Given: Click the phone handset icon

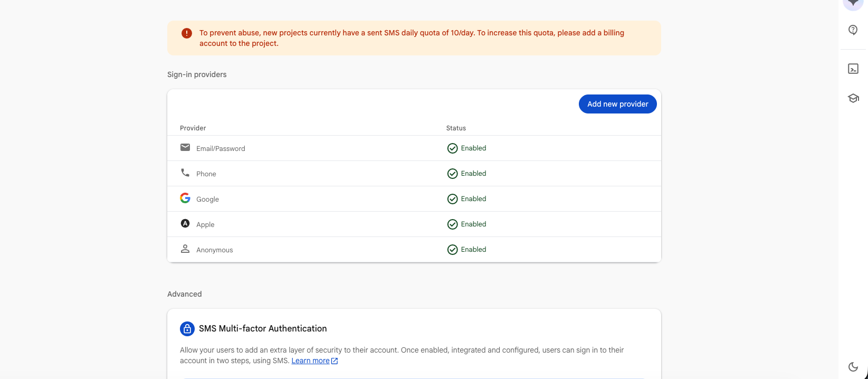Looking at the screenshot, I should [x=185, y=173].
